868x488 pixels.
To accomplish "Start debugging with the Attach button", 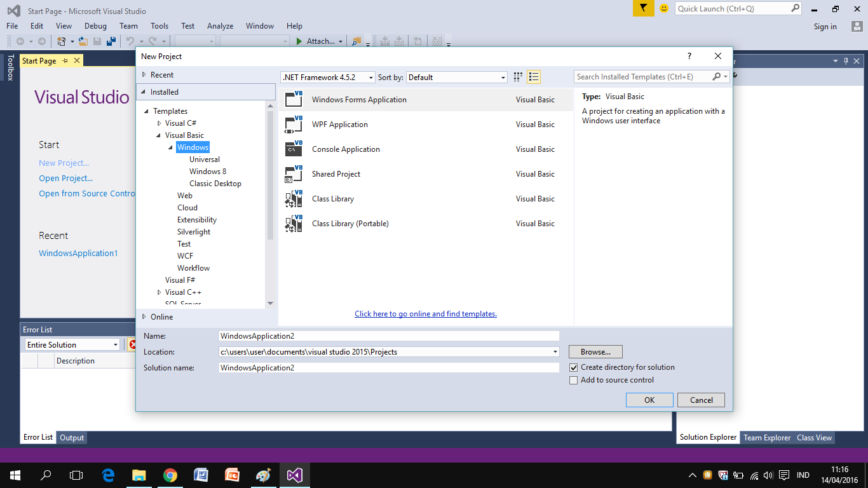I will coord(318,41).
